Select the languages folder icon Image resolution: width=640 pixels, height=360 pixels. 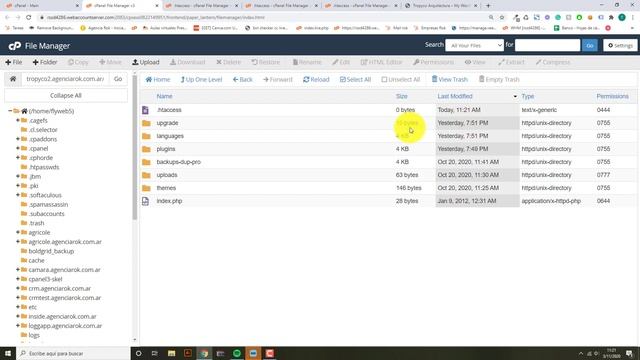146,136
